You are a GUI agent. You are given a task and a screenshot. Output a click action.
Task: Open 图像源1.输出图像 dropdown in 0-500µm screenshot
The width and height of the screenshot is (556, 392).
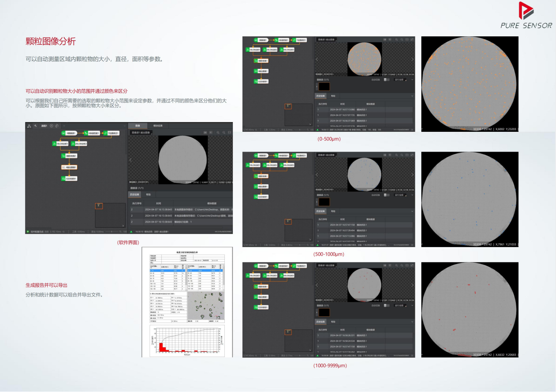coord(327,39)
